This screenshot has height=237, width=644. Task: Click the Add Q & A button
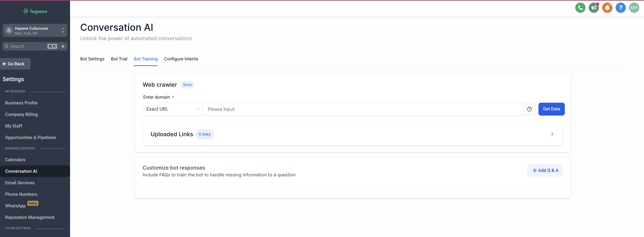point(545,171)
